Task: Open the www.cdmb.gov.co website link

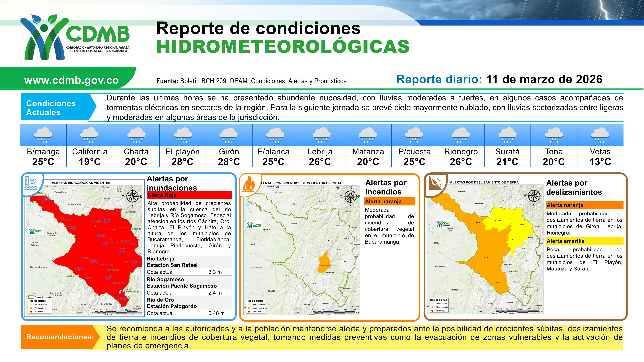Action: coord(71,80)
